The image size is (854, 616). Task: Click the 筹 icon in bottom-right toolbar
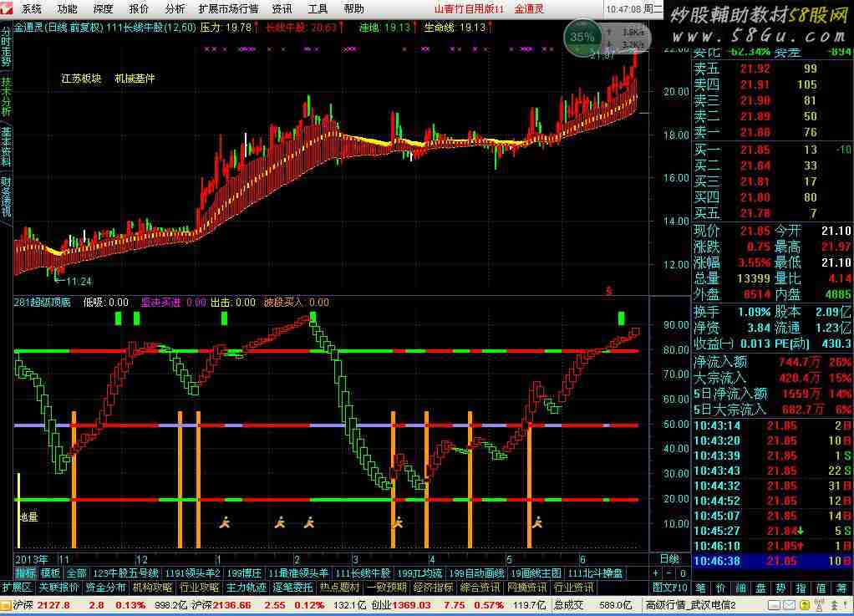841,588
